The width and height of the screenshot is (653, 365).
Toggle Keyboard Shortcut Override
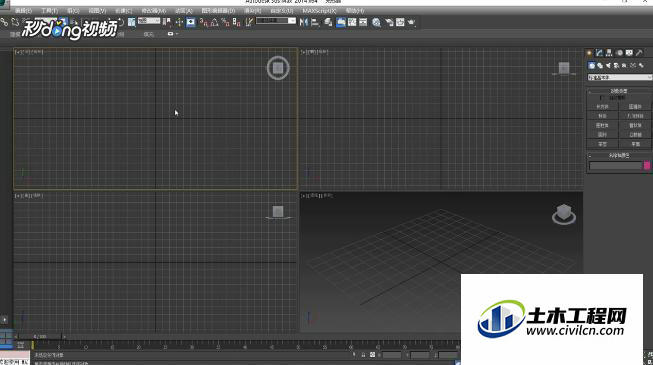tap(191, 22)
